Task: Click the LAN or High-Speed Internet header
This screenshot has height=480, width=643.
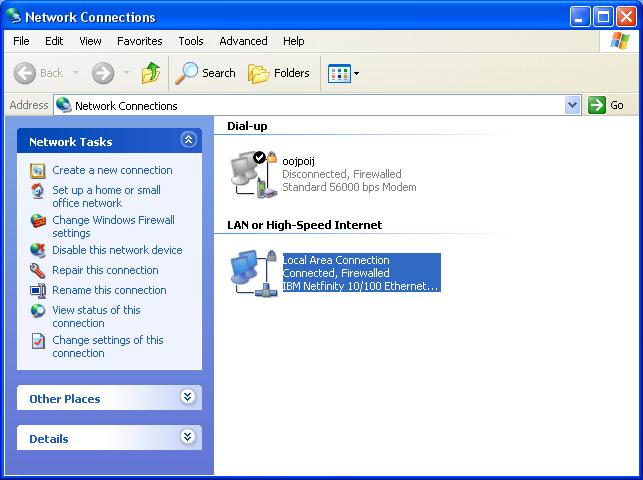Action: pyautogui.click(x=305, y=225)
